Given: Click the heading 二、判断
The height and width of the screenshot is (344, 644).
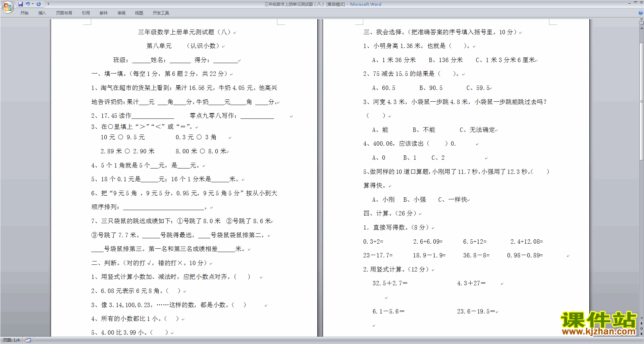Looking at the screenshot, I should tap(104, 263).
